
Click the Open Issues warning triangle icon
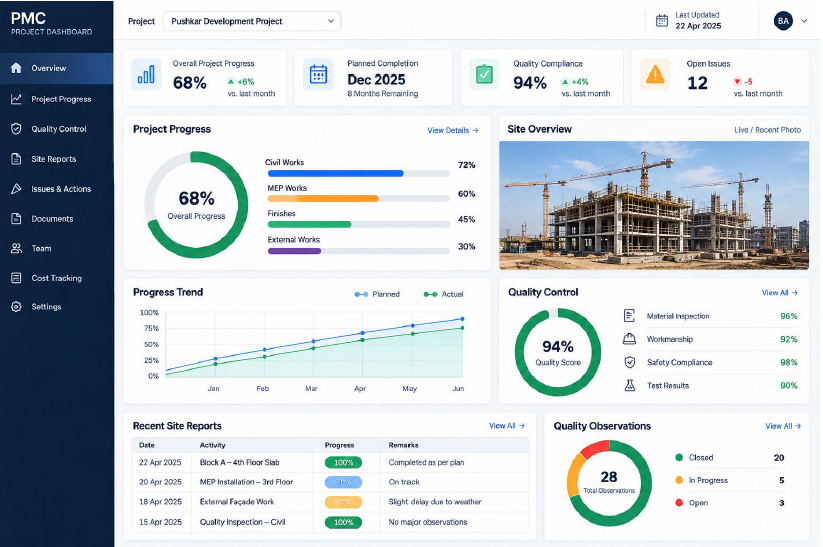[x=655, y=75]
